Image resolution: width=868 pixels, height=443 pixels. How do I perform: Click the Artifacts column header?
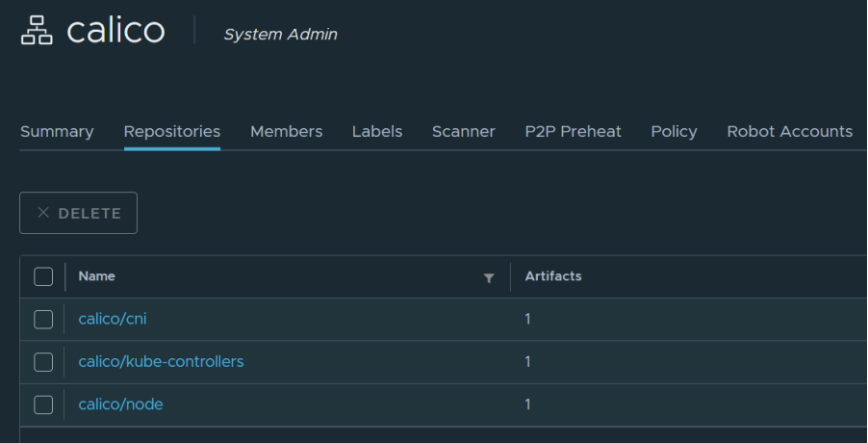553,276
